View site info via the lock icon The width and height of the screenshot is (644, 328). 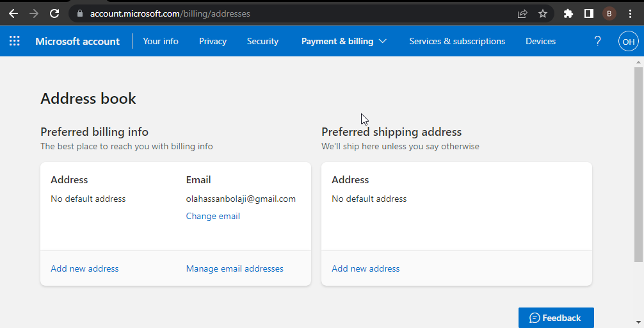tap(80, 13)
